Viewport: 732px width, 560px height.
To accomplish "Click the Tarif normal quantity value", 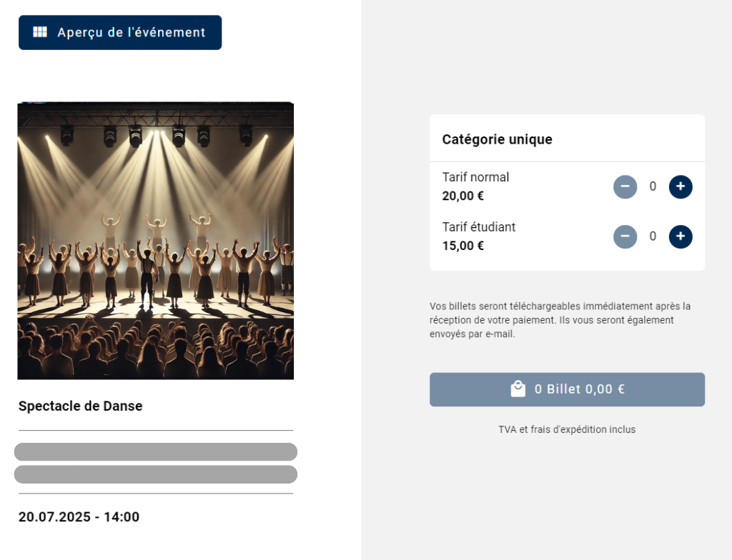I will (x=653, y=187).
